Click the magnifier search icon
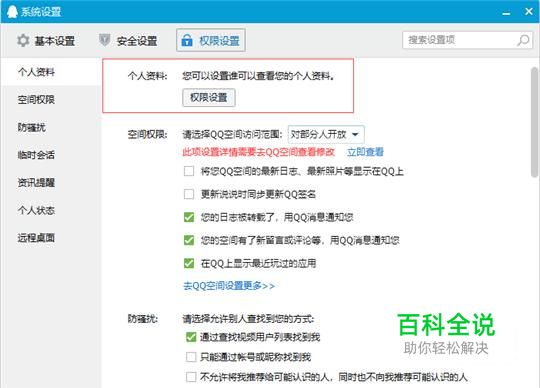This screenshot has height=388, width=540. tap(523, 40)
